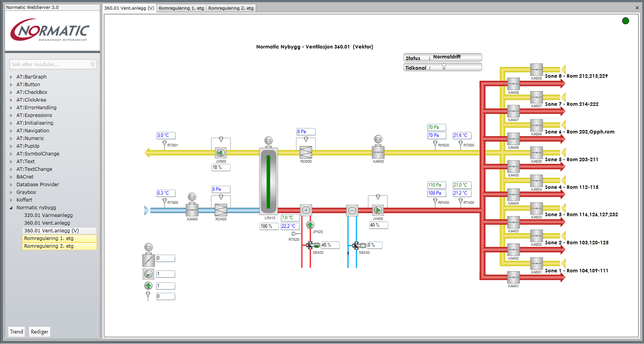Click the KA507 zone damper

pos(536,97)
